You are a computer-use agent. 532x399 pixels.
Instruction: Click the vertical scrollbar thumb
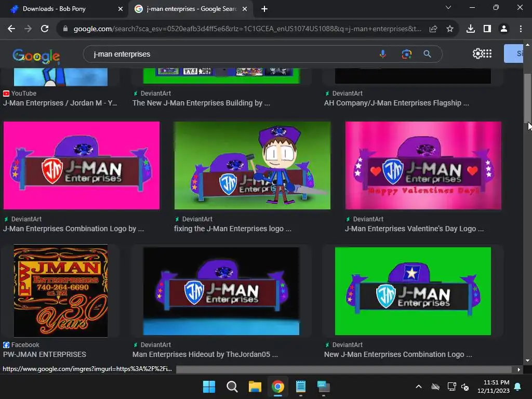[527, 98]
